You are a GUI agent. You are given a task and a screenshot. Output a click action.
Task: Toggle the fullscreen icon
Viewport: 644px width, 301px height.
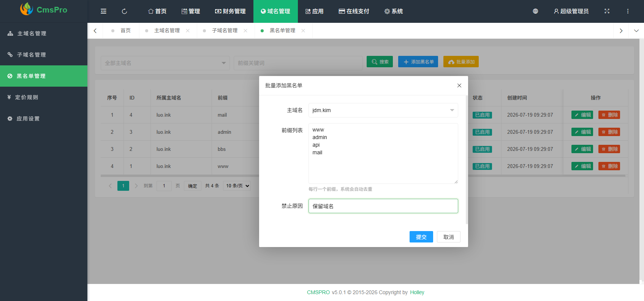coord(607,11)
